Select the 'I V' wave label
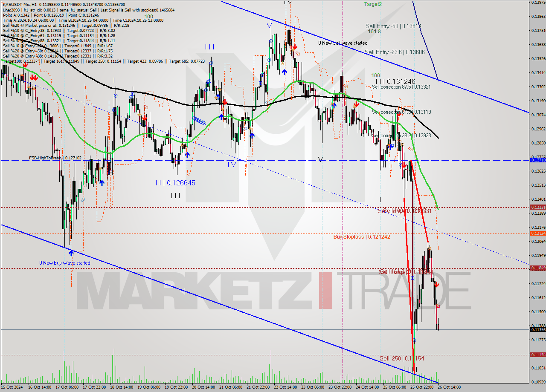 point(232,164)
